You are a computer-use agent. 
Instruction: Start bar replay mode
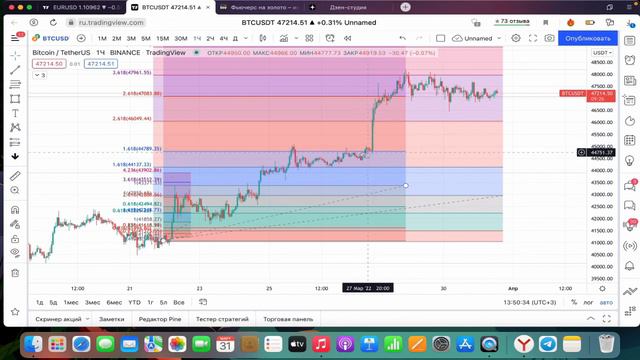347,38
